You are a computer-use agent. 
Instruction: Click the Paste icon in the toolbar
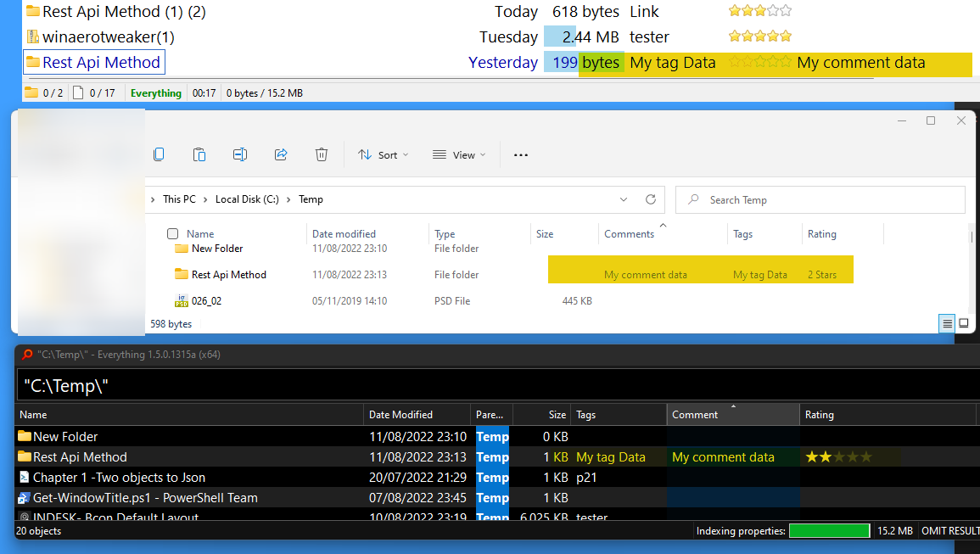coord(199,154)
